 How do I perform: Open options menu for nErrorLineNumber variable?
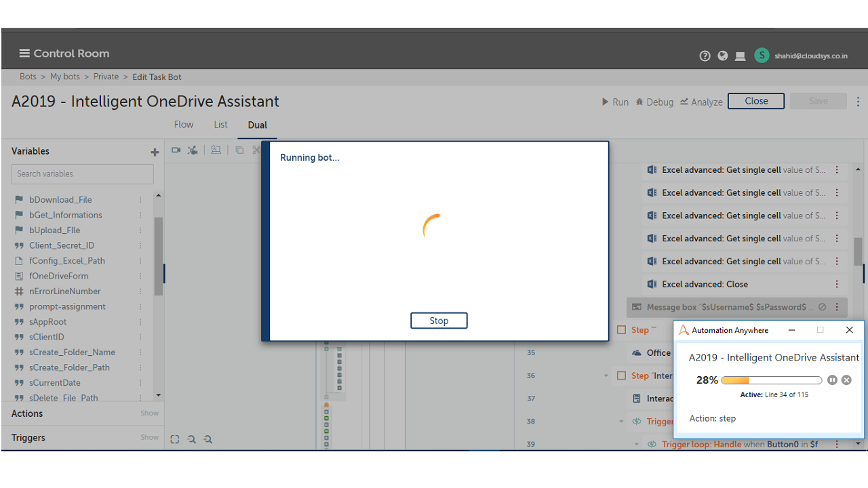click(x=141, y=291)
